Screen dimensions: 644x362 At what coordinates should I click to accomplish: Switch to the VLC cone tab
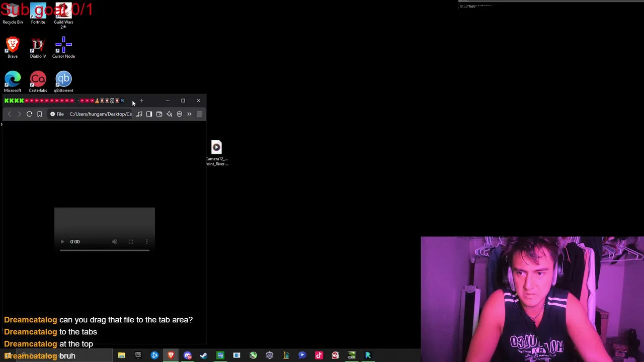[x=97, y=101]
